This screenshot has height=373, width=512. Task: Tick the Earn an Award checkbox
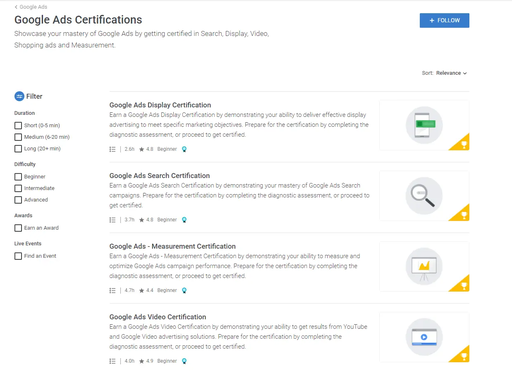click(x=18, y=228)
